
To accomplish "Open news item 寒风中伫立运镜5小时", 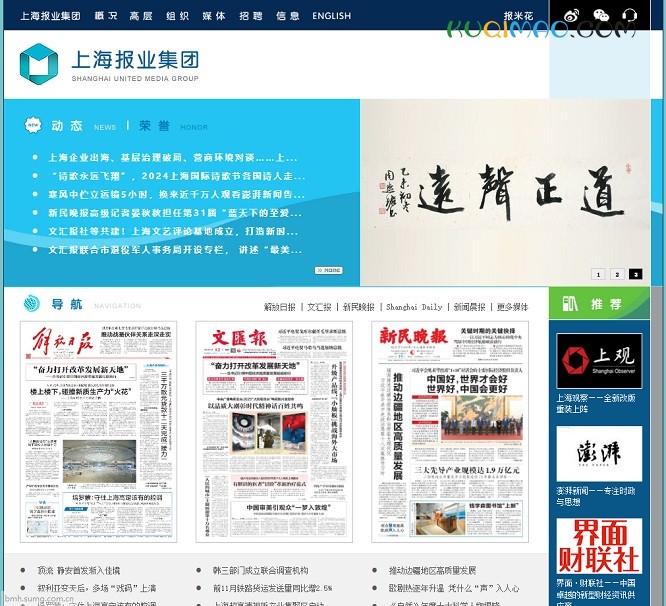I will [177, 194].
